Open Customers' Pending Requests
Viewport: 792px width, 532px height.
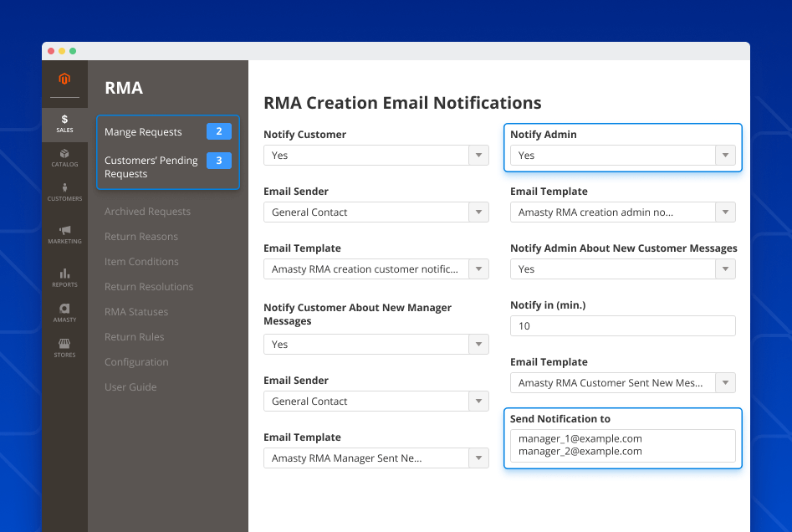tap(151, 166)
